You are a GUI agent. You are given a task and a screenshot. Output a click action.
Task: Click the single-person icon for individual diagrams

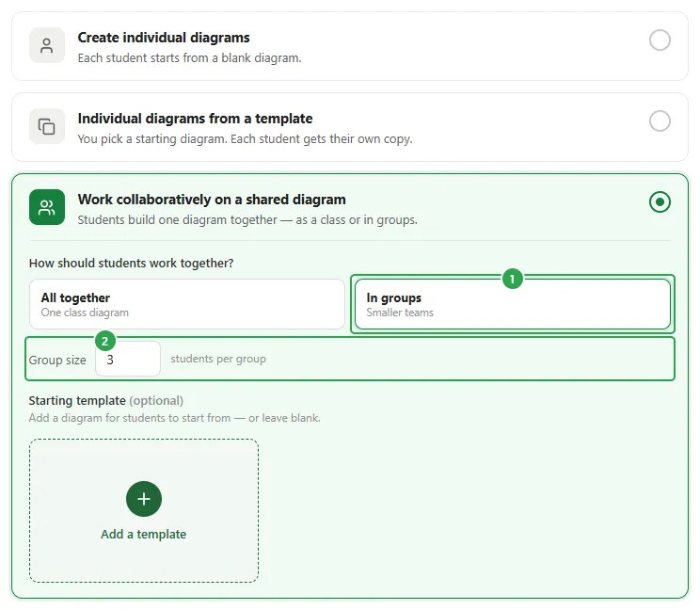[47, 45]
